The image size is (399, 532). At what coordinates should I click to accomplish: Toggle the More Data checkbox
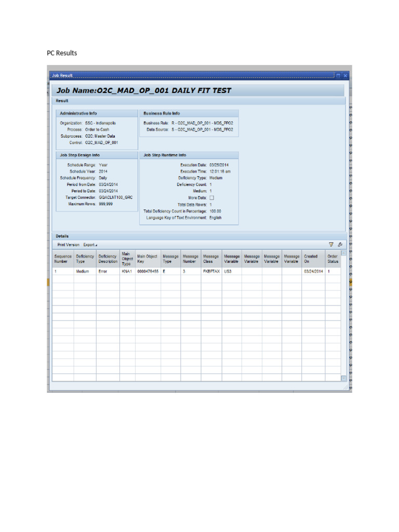(x=212, y=198)
